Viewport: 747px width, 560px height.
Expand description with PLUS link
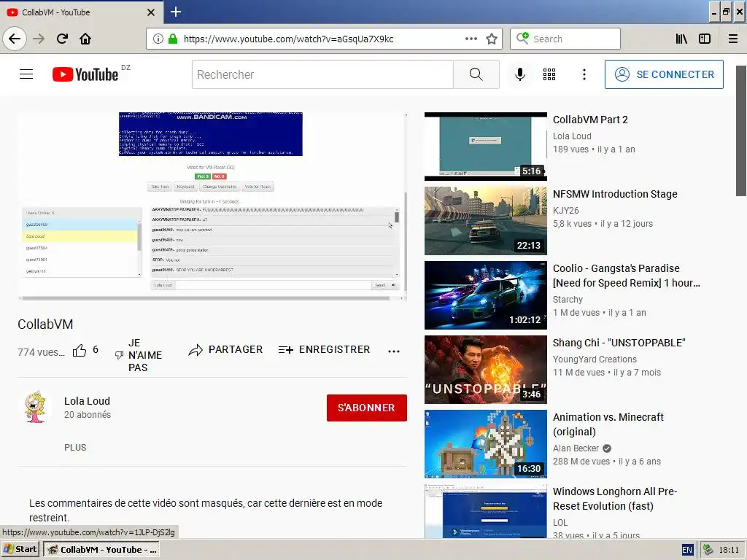pyautogui.click(x=75, y=448)
